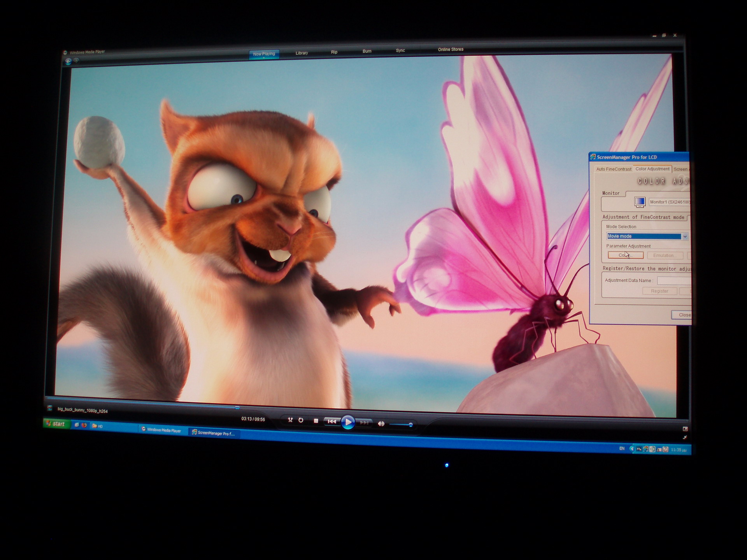The height and width of the screenshot is (560, 747).
Task: Click the Windows Media Player title icon
Action: (x=65, y=52)
